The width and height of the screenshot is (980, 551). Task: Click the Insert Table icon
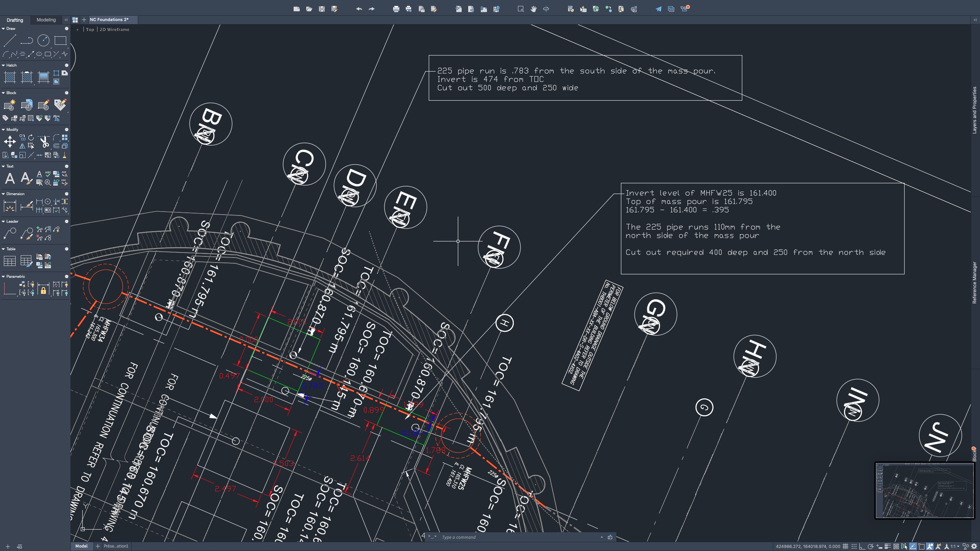(x=10, y=261)
